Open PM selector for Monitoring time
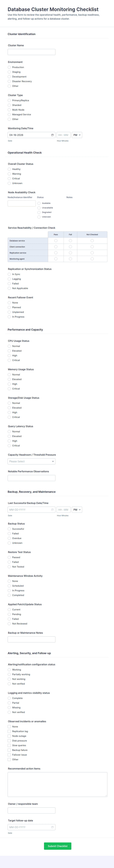The image size is (114, 868). pyautogui.click(x=77, y=135)
